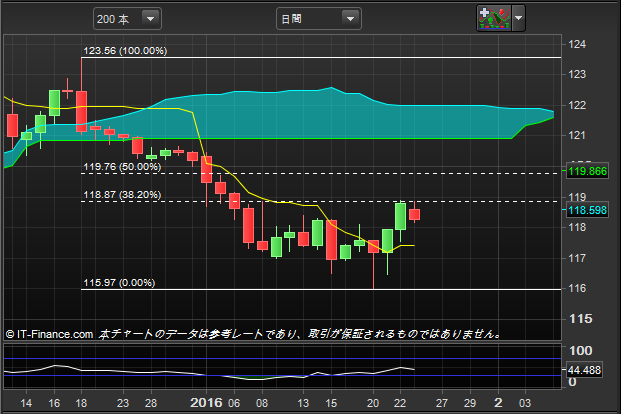The width and height of the screenshot is (621, 414).
Task: Click the cyan 118.598 price tag
Action: tap(587, 210)
